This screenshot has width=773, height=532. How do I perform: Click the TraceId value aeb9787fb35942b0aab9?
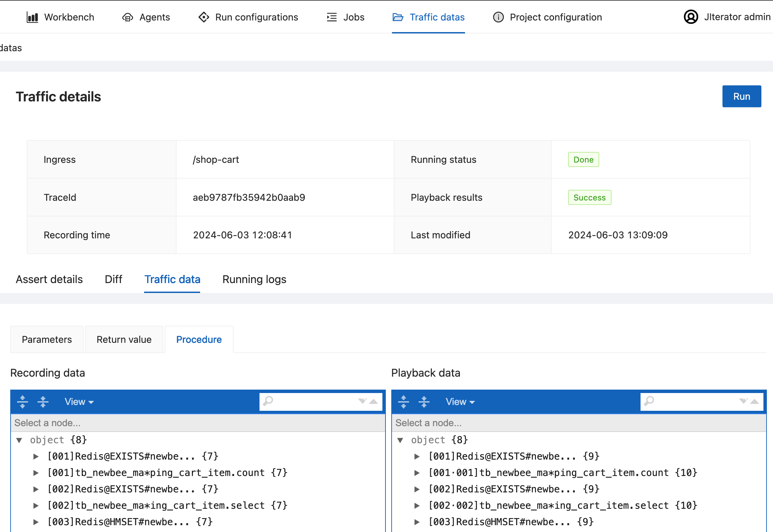(249, 197)
